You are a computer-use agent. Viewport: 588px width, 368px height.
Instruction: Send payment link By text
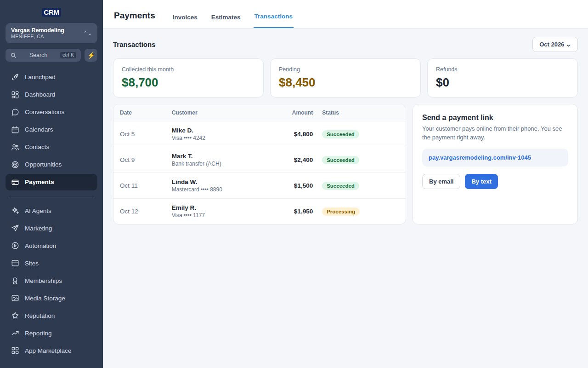click(x=481, y=182)
